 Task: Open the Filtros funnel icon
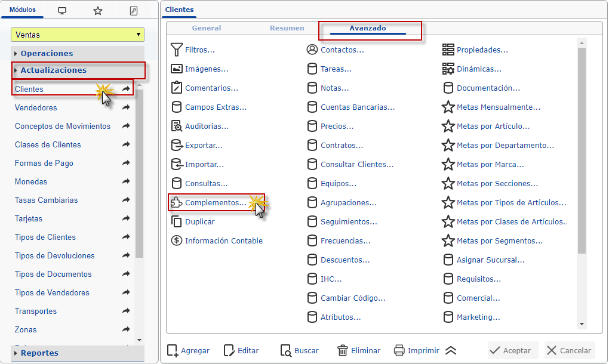(176, 50)
